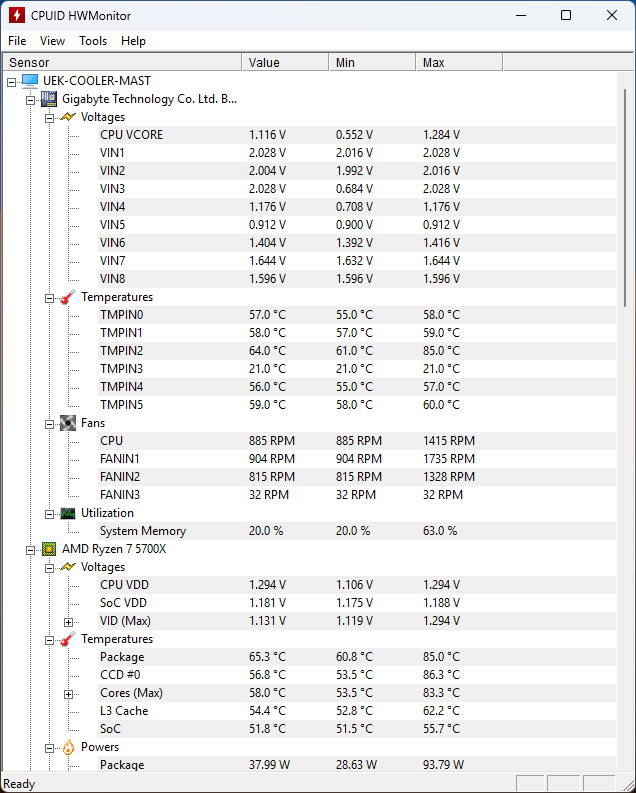Viewport: 636px width, 793px height.
Task: Expand the Cores (Max) entry
Action: (x=69, y=694)
